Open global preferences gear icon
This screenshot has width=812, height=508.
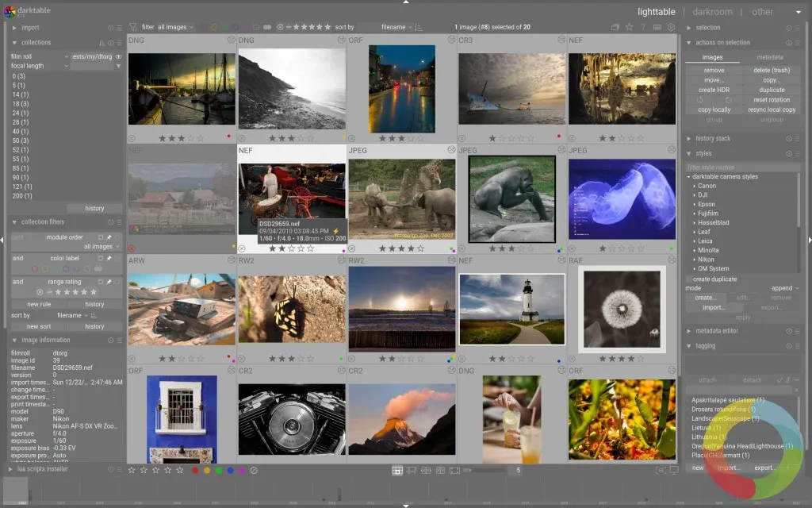coord(671,27)
